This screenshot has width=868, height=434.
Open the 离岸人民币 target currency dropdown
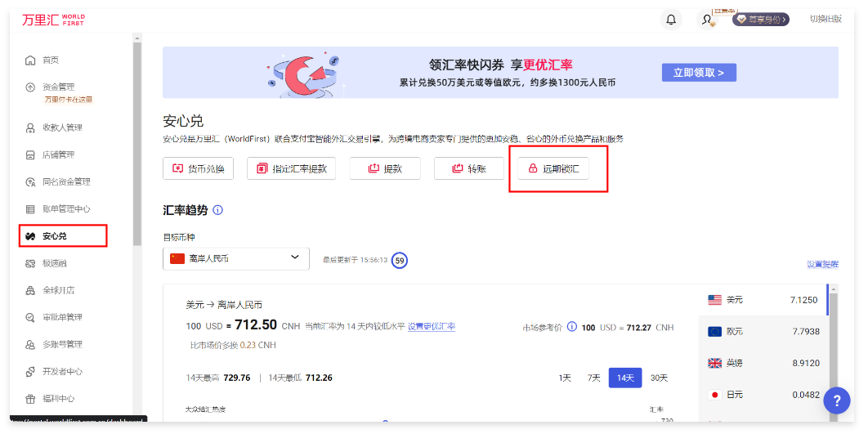click(x=236, y=258)
